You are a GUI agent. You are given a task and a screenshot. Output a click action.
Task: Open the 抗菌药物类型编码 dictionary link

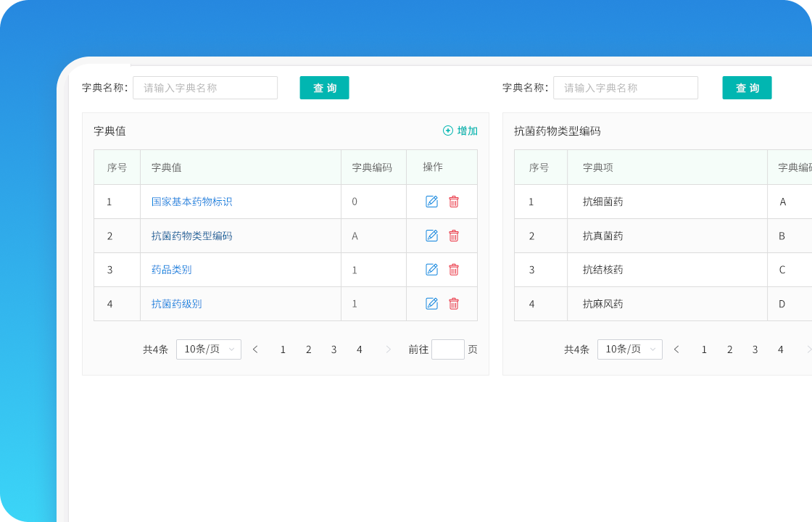coord(191,236)
